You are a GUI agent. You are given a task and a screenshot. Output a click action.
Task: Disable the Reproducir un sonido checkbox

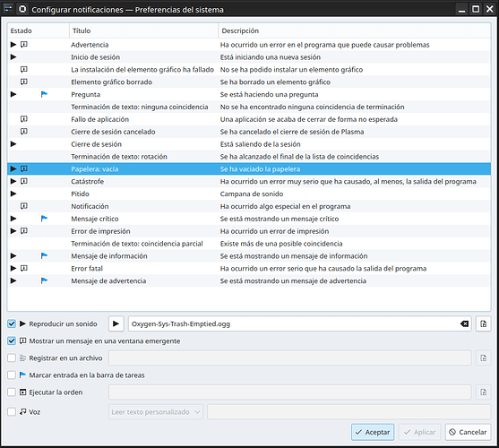(12, 324)
